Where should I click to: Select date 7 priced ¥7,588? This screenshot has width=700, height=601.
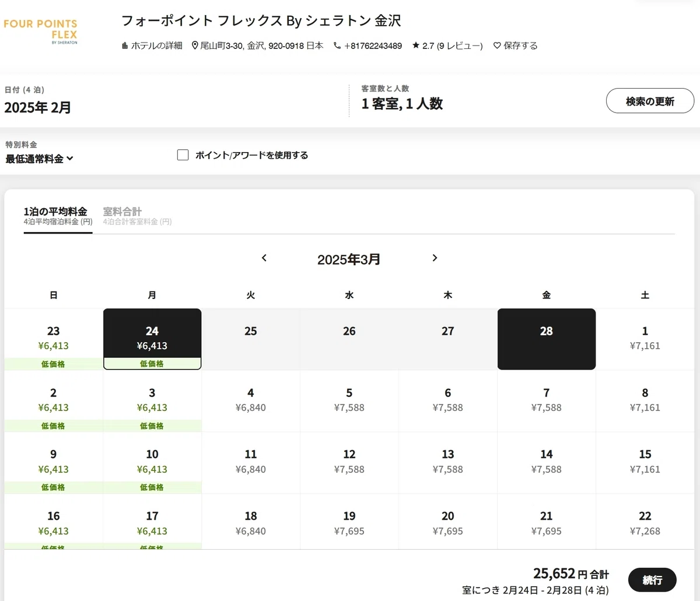coord(547,401)
